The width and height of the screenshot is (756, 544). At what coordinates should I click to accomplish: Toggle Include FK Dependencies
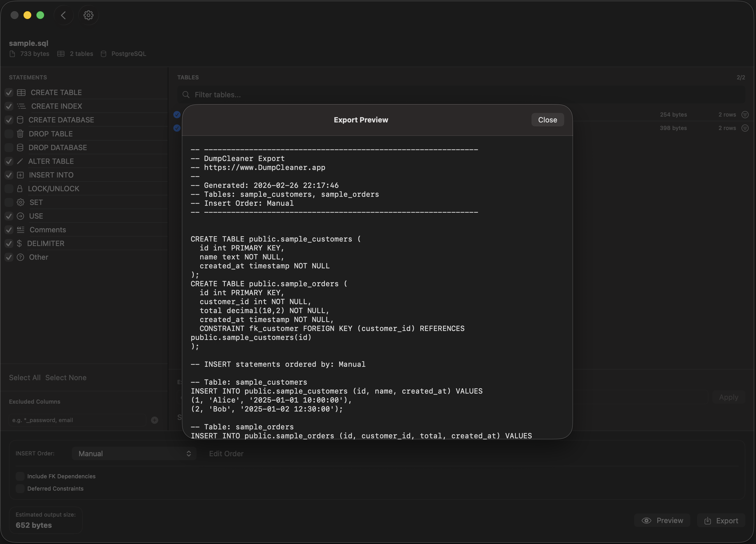click(20, 476)
